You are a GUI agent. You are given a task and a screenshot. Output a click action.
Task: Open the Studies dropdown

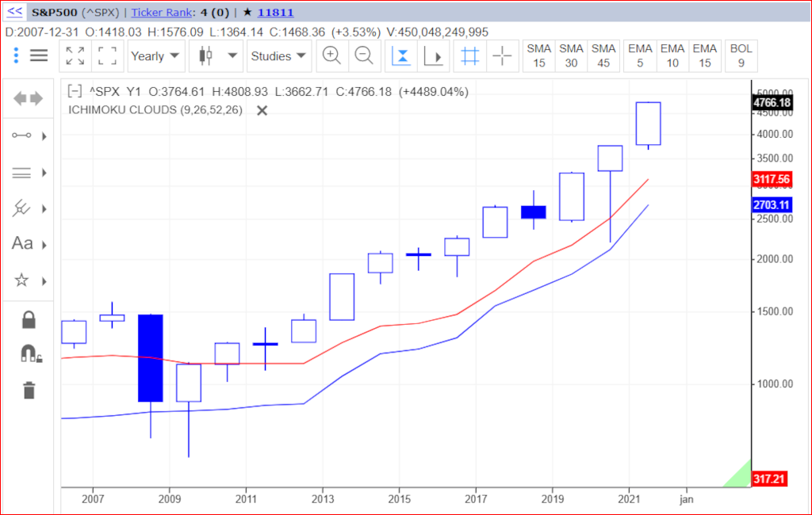[x=278, y=56]
